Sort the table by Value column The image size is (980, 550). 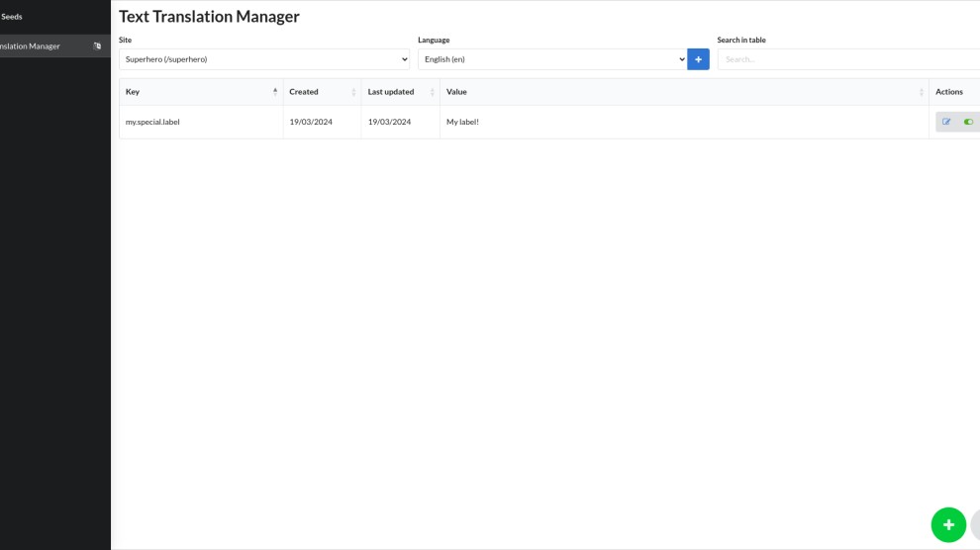pos(684,92)
